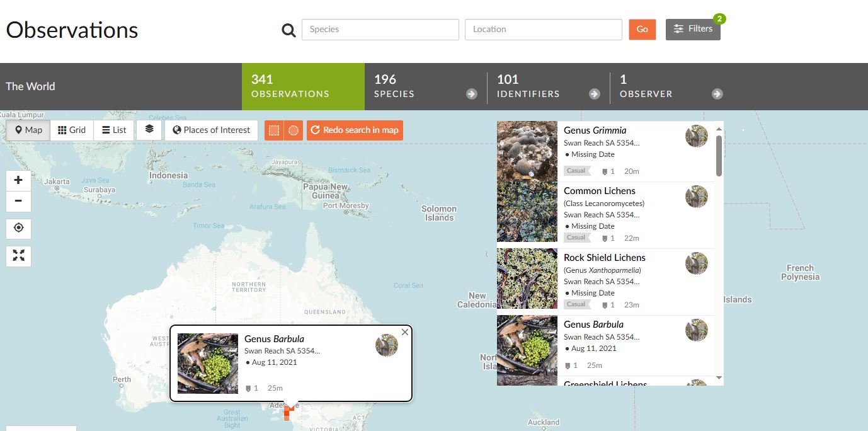
Task: Open the Rock Shield Lichens photo thumbnail
Action: pyautogui.click(x=527, y=279)
